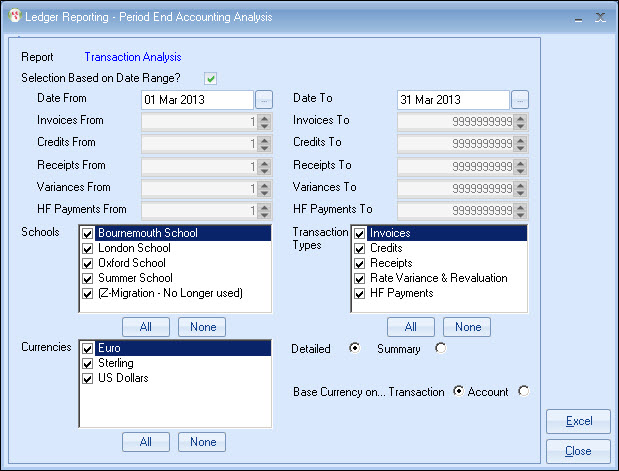Select the Account base currency option
The width and height of the screenshot is (619, 471).
point(525,392)
